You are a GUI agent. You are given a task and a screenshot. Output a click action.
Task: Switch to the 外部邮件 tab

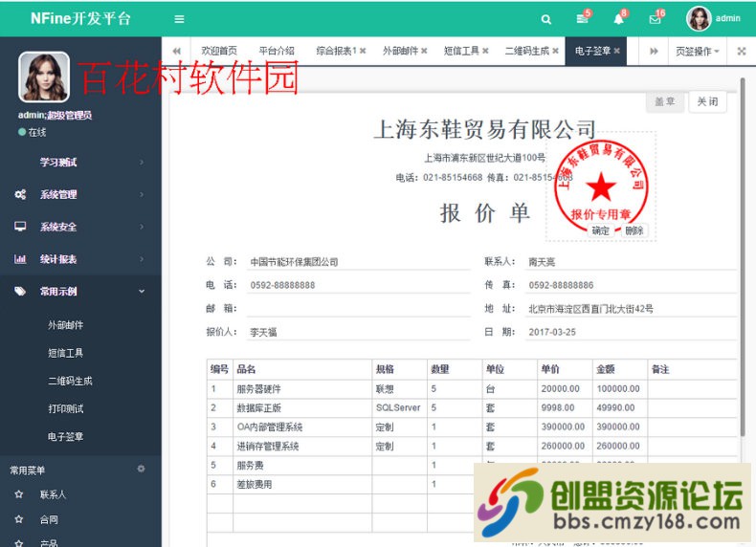(400, 51)
